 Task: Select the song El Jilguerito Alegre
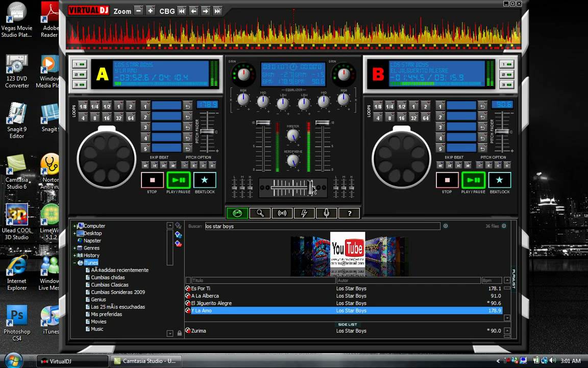pos(343,303)
